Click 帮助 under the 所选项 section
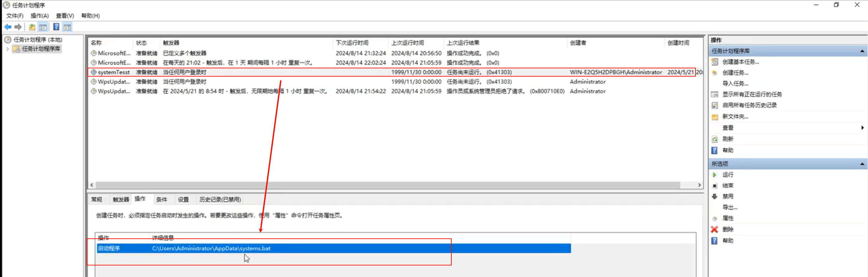The width and height of the screenshot is (868, 277). pyautogui.click(x=727, y=241)
